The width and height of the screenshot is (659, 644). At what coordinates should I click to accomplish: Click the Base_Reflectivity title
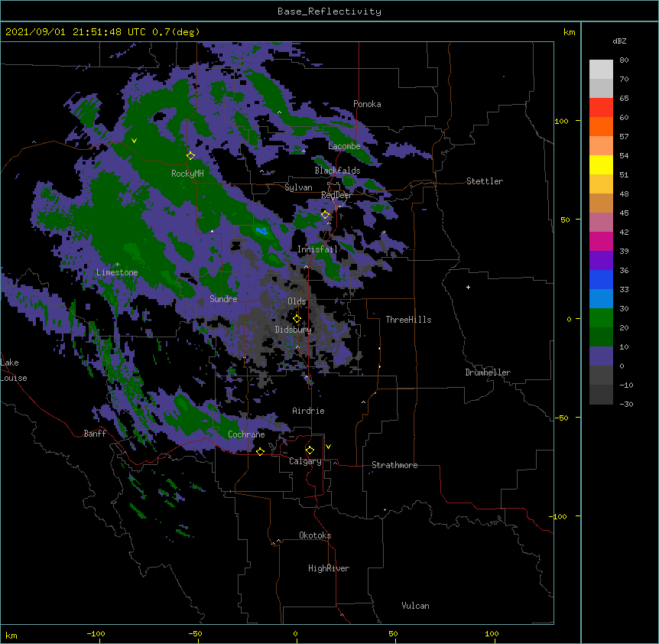click(329, 11)
